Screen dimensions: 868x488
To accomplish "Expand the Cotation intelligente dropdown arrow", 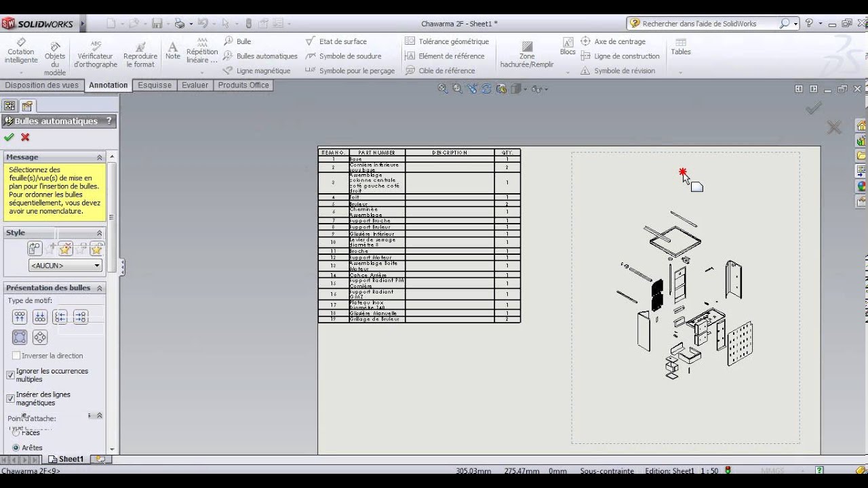I will 20,72.
